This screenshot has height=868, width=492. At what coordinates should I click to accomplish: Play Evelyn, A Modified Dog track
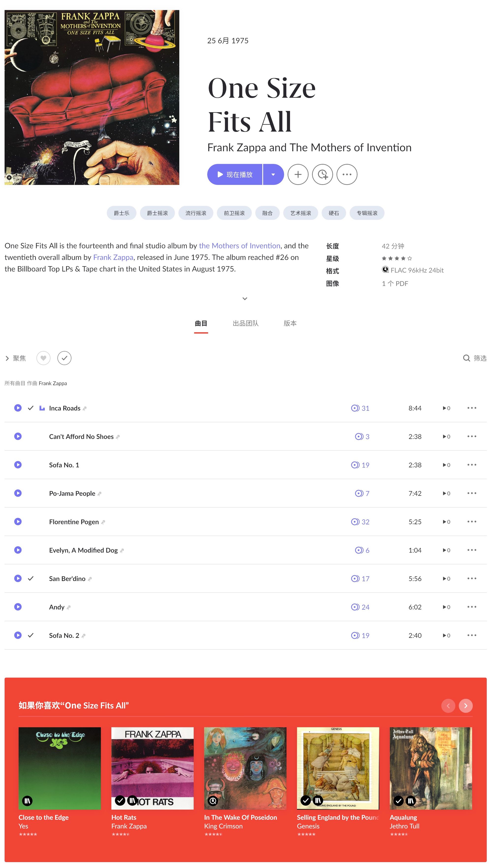(18, 550)
